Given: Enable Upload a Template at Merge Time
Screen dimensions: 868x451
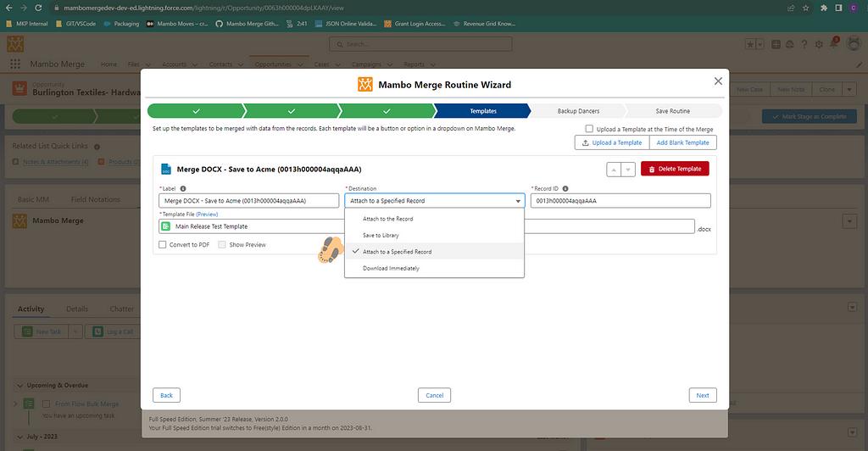Looking at the screenshot, I should [589, 129].
